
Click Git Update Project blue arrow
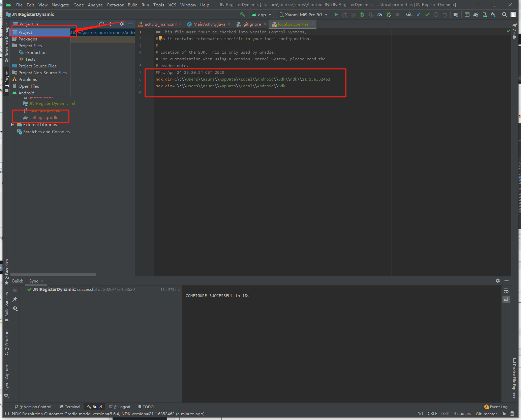click(x=419, y=14)
